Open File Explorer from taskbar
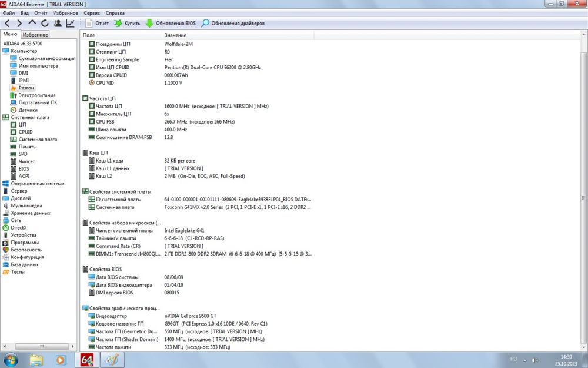Viewport: 588px width, 368px height. [x=36, y=360]
